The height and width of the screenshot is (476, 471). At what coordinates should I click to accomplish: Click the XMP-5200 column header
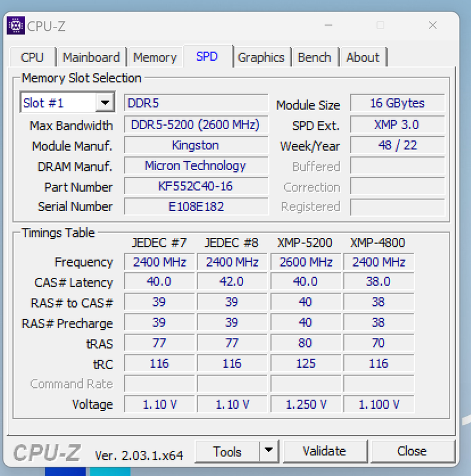point(305,243)
